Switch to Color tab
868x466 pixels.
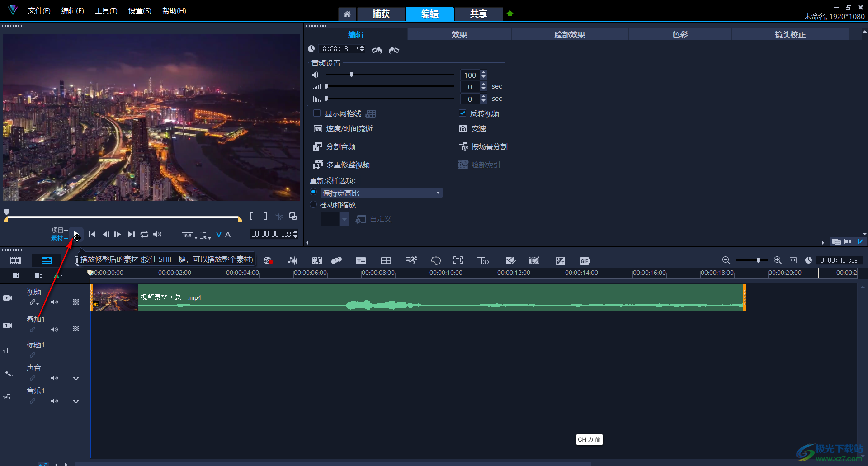pos(680,34)
